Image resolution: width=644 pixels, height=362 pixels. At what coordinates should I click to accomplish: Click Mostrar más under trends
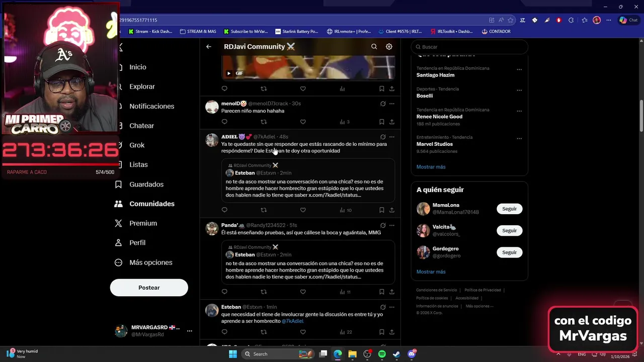(431, 167)
